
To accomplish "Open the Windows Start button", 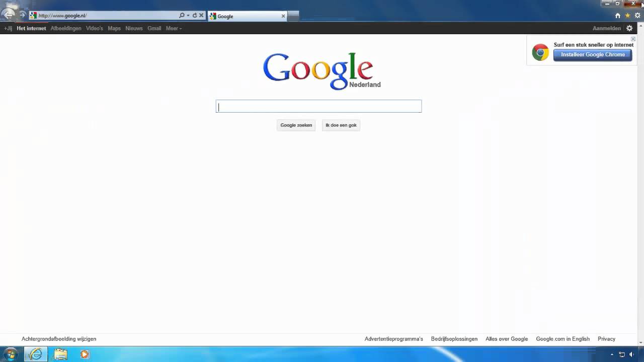I will click(10, 354).
